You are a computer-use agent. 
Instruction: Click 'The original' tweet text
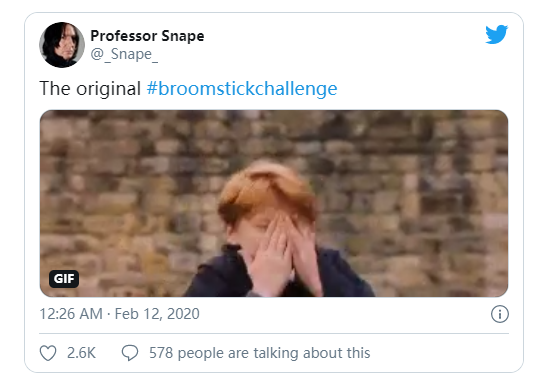tap(90, 88)
